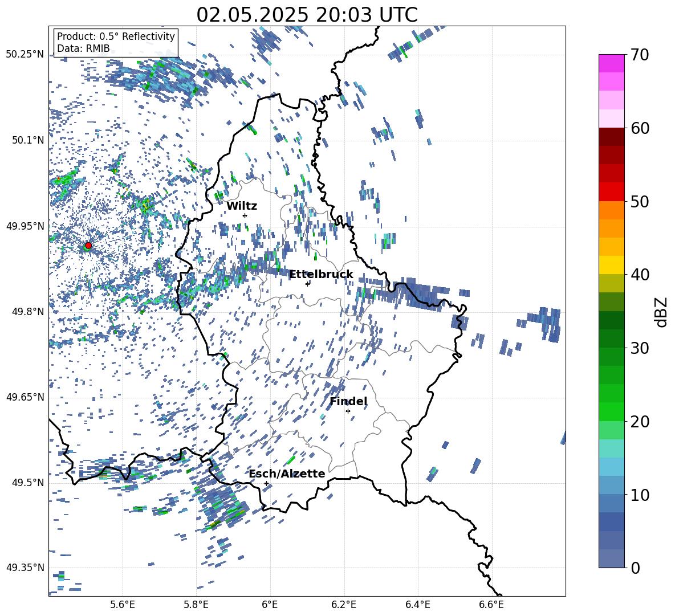The width and height of the screenshot is (675, 616).
Task: Click the colorbar tick label 50
Action: 640,201
